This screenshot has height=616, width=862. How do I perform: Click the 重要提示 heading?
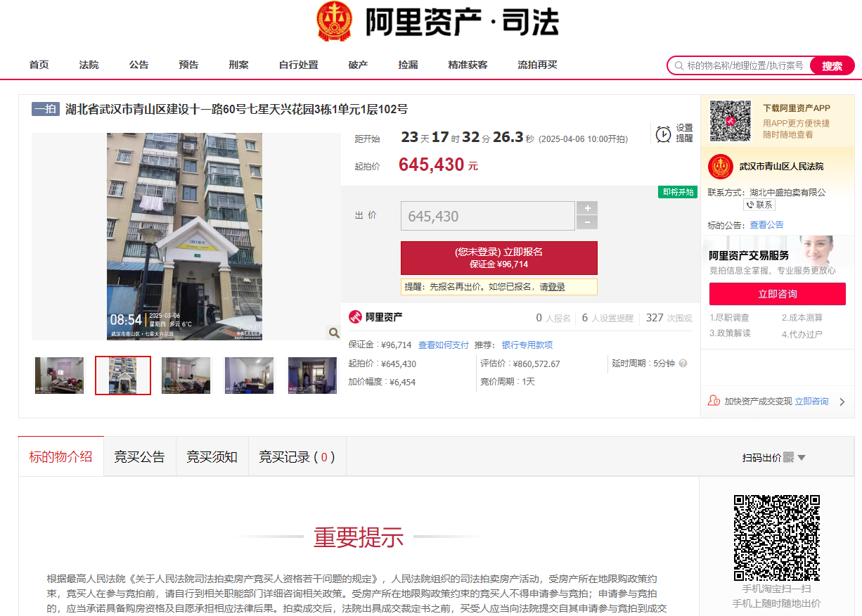click(359, 537)
